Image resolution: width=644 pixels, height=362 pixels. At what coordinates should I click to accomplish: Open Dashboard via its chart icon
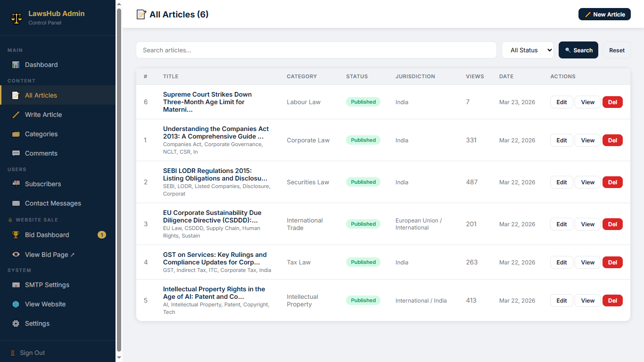(16, 65)
